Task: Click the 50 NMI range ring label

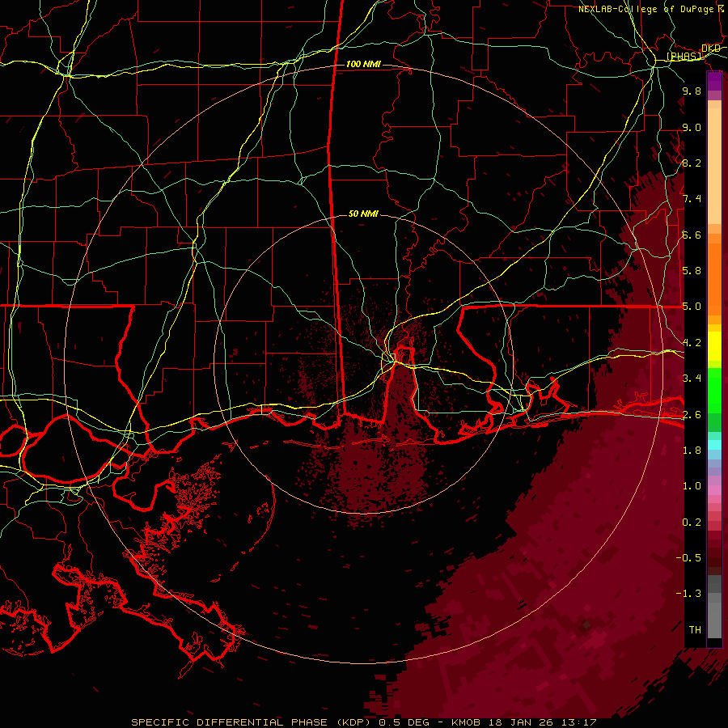Action: coord(363,214)
